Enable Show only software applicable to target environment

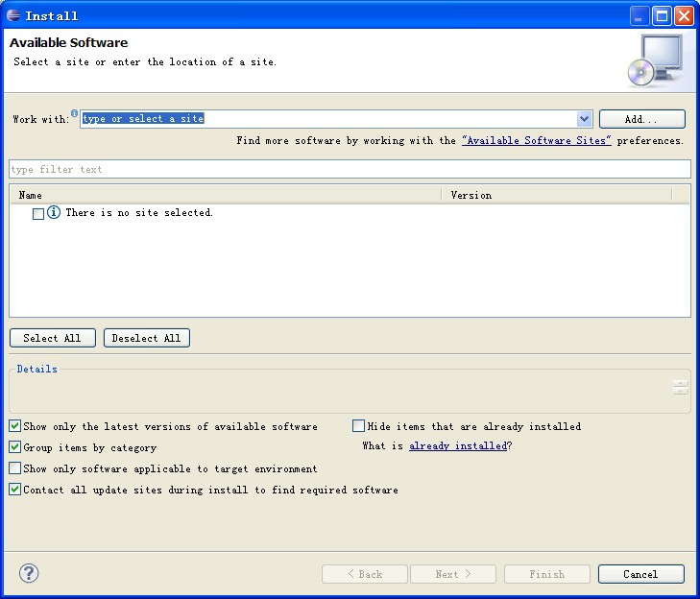click(x=14, y=467)
